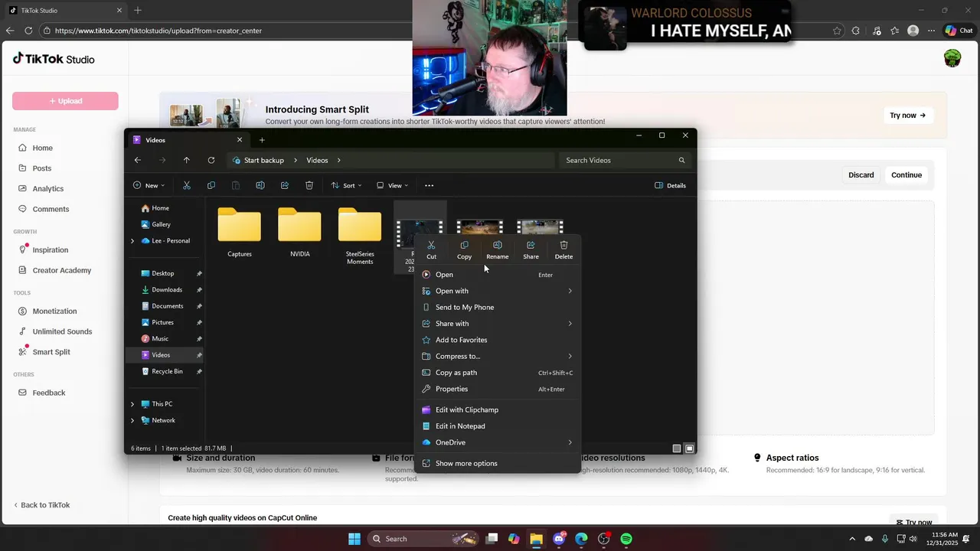The width and height of the screenshot is (980, 551).
Task: Expand Lee - Personal OneDrive node
Action: (132, 240)
